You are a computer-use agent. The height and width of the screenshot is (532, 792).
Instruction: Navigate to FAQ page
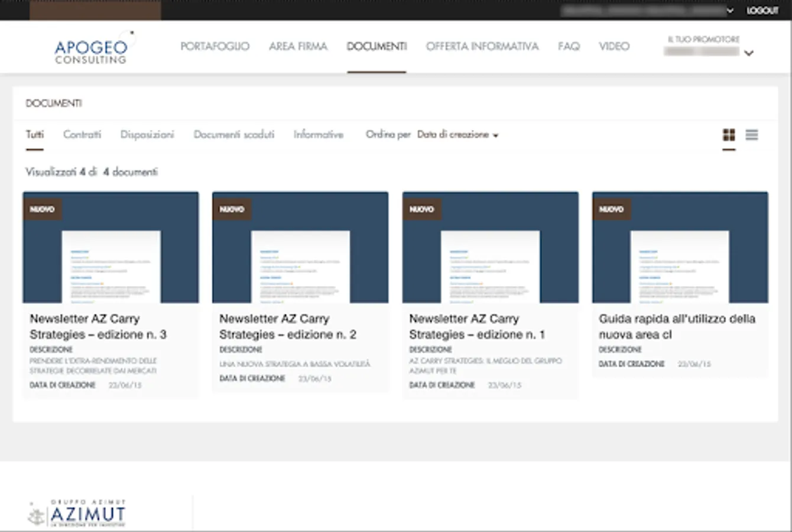coord(569,46)
